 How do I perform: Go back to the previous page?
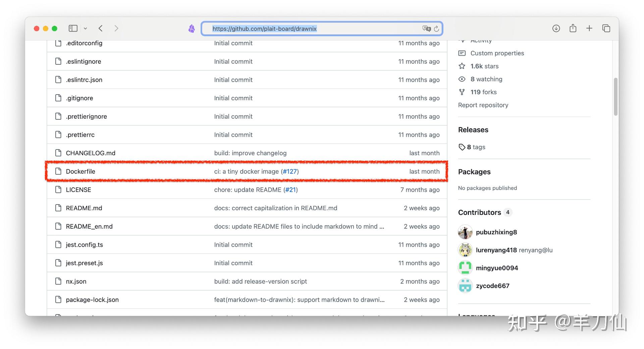tap(101, 28)
